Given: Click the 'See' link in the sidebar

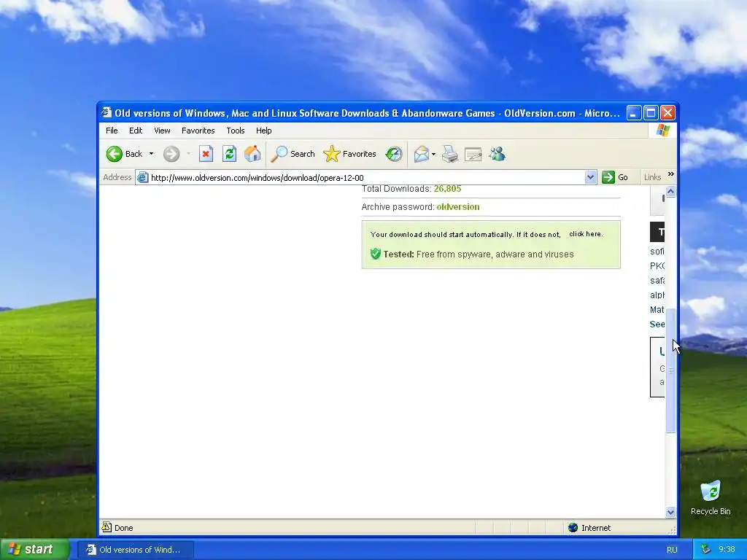Looking at the screenshot, I should [x=657, y=324].
